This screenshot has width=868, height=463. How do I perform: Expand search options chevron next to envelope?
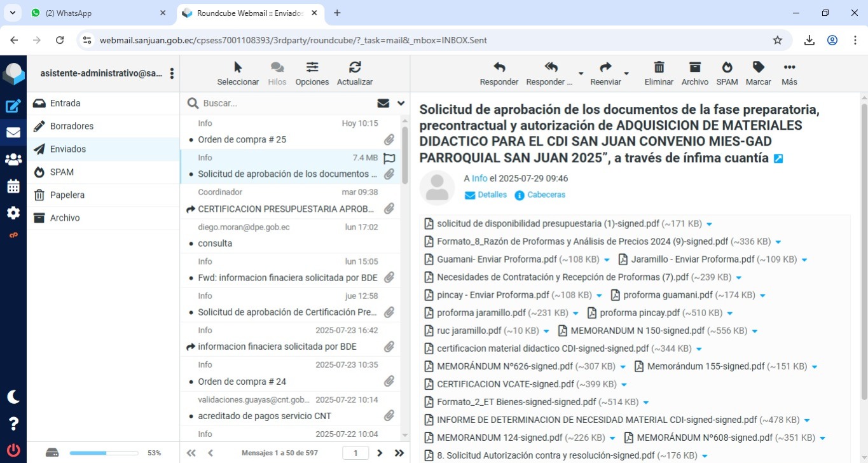click(401, 103)
